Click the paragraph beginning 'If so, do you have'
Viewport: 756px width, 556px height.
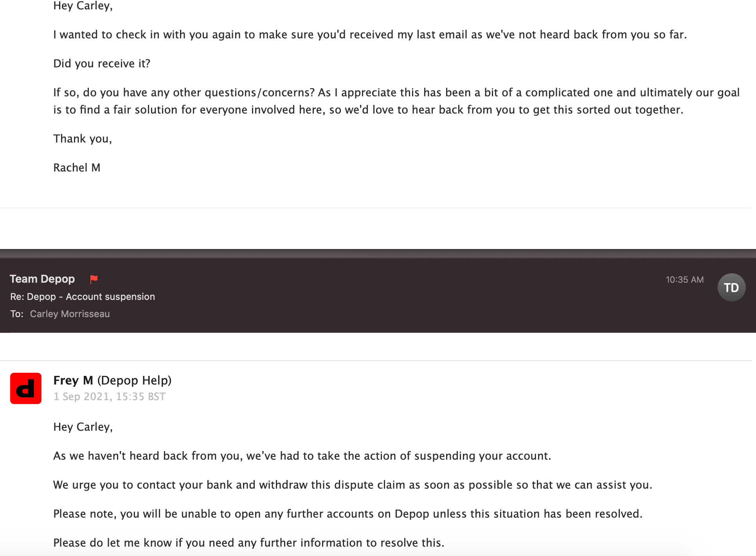(x=396, y=101)
